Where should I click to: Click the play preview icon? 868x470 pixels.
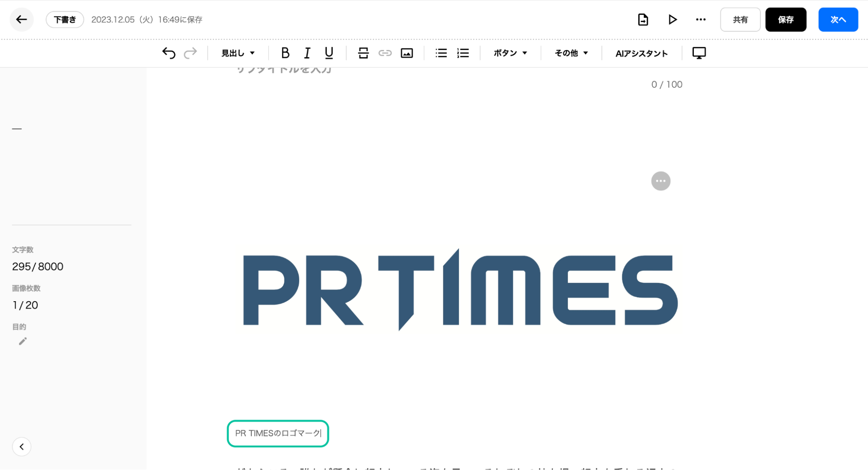672,20
